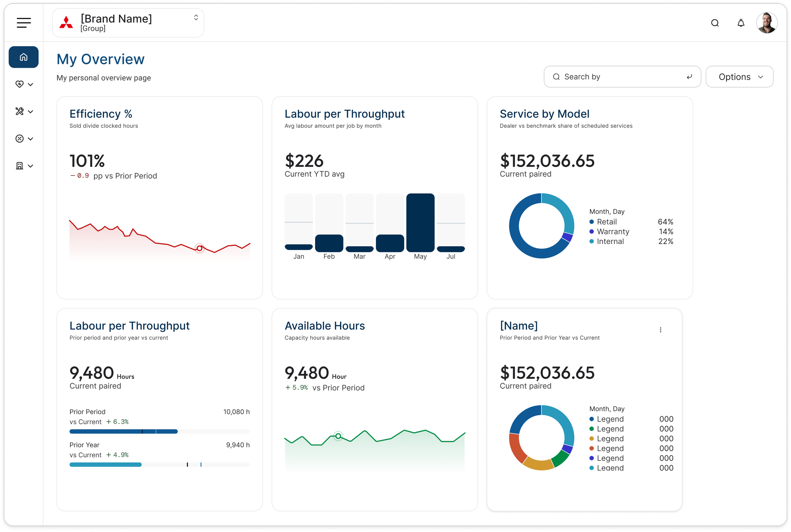Open the building section icon

point(20,166)
